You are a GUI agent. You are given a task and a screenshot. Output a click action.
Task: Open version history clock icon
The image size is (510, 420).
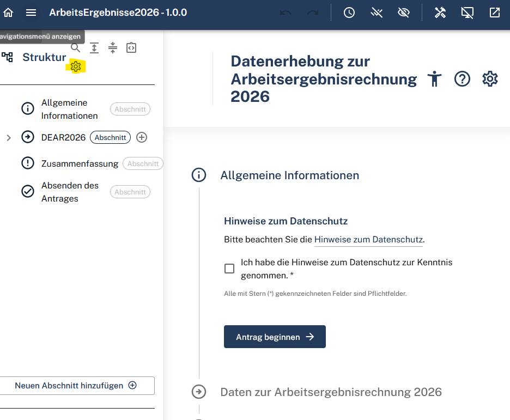click(349, 13)
